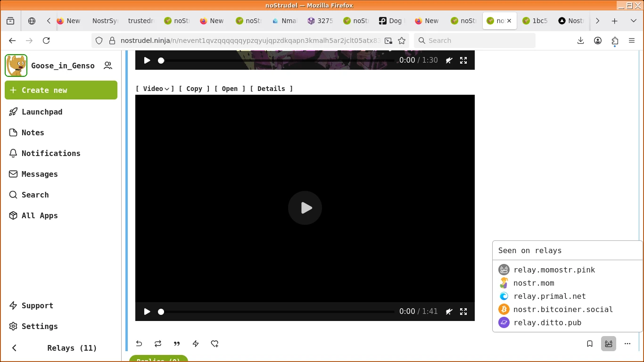This screenshot has width=644, height=362.
Task: Play the video with the center play button
Action: (x=305, y=208)
